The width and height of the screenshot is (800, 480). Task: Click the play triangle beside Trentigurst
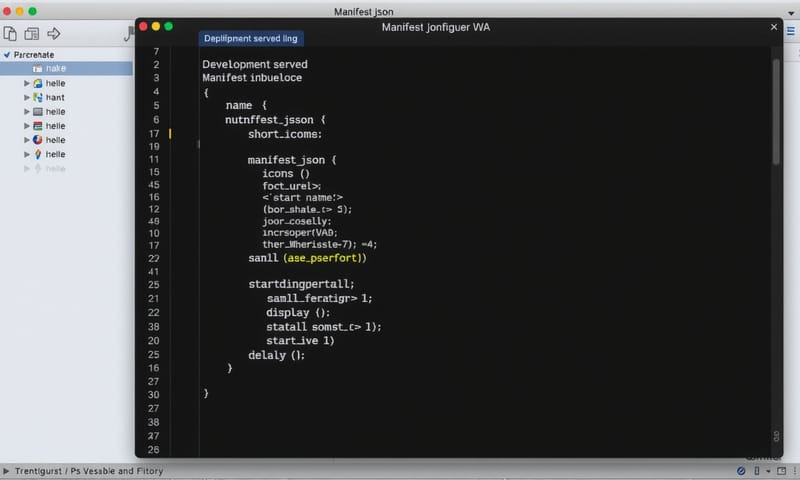pyautogui.click(x=6, y=471)
